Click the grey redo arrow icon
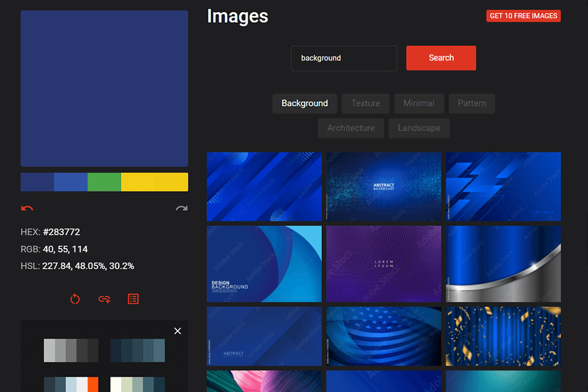The width and height of the screenshot is (588, 392). coord(182,208)
